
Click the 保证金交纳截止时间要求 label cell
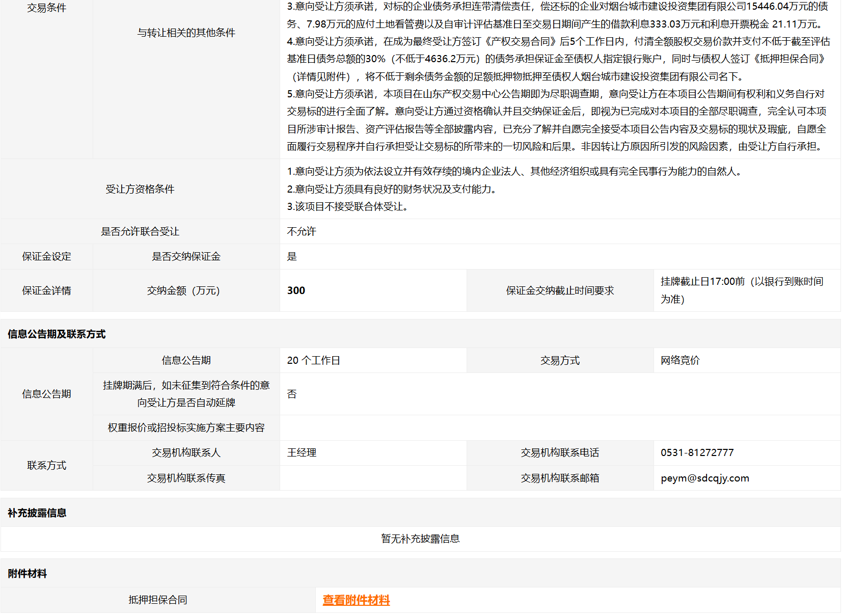coord(560,290)
